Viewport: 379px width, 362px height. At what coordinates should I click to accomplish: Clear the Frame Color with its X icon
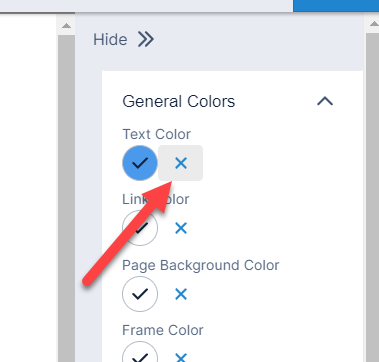pyautogui.click(x=181, y=357)
